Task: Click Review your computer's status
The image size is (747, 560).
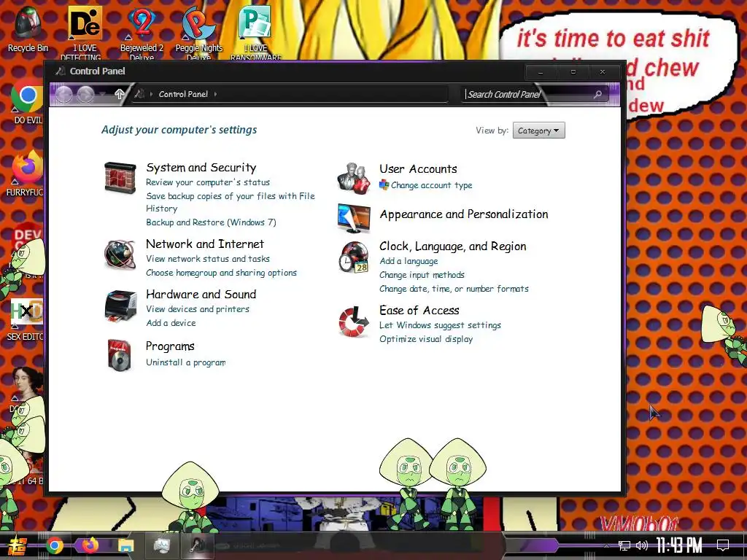Action: point(208,182)
